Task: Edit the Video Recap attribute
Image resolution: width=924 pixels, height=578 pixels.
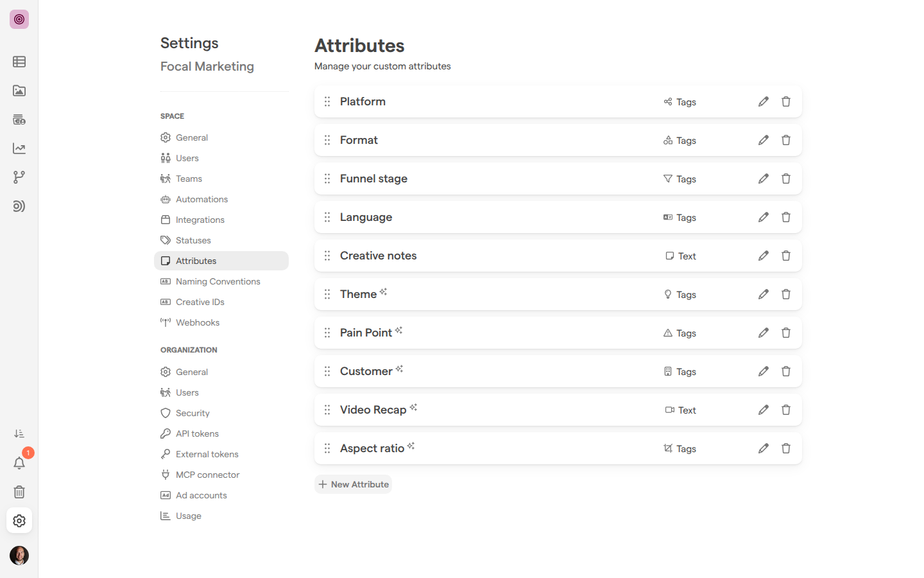Action: pos(763,410)
